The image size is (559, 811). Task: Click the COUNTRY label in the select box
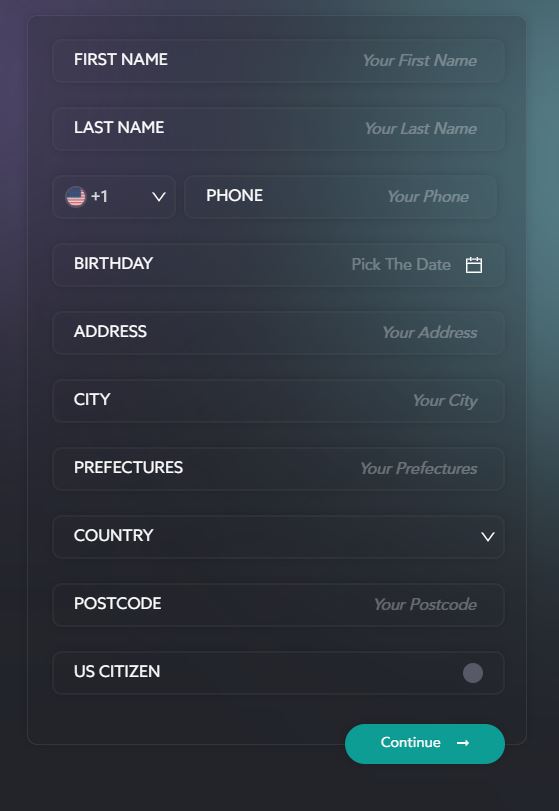[113, 535]
